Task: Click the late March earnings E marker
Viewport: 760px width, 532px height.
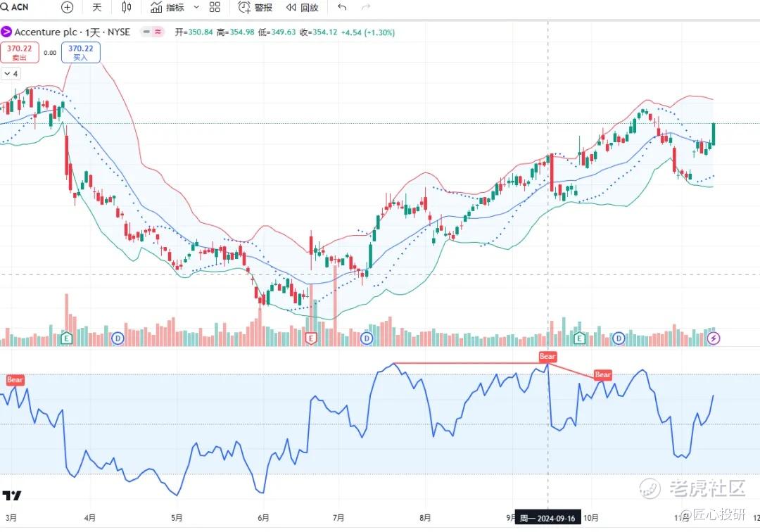Action: coord(66,338)
